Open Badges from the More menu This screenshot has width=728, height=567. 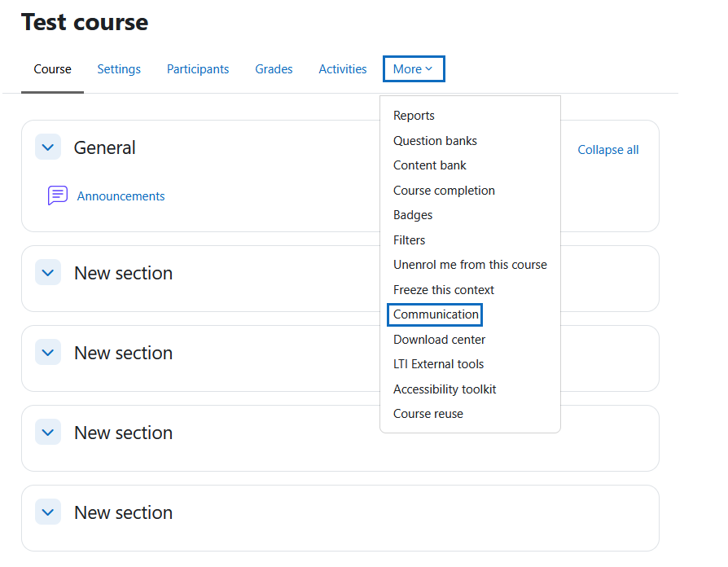[x=413, y=215]
